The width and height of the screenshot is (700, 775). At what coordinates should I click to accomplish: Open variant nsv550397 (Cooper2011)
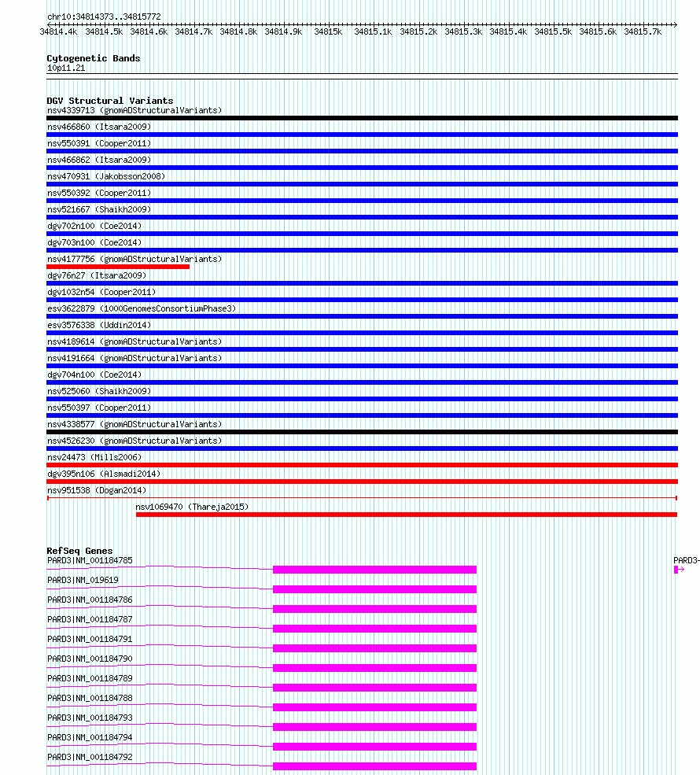pyautogui.click(x=99, y=408)
